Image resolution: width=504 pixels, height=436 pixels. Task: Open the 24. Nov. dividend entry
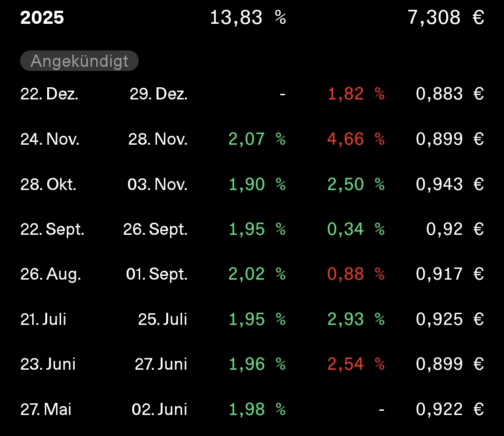50,139
